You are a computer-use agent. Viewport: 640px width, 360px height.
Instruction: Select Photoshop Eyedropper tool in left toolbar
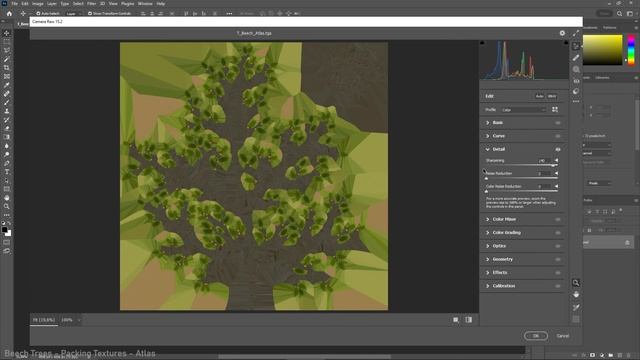[7, 85]
